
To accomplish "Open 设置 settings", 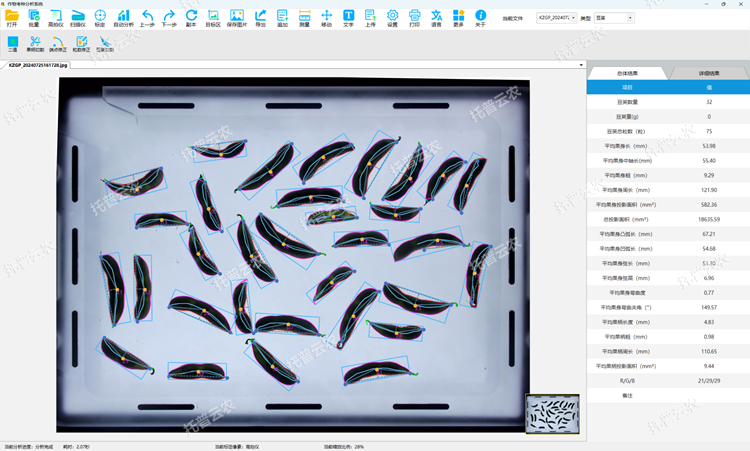I will (392, 18).
